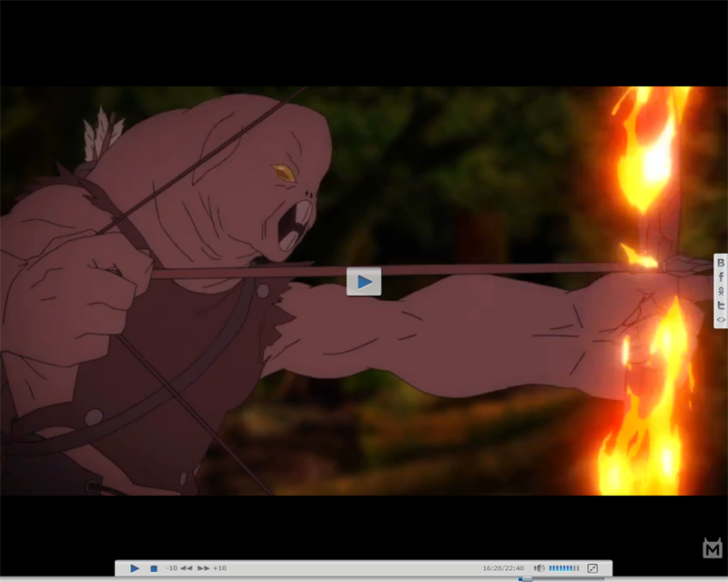Open the embed code option
The image size is (728, 582).
pyautogui.click(x=721, y=319)
